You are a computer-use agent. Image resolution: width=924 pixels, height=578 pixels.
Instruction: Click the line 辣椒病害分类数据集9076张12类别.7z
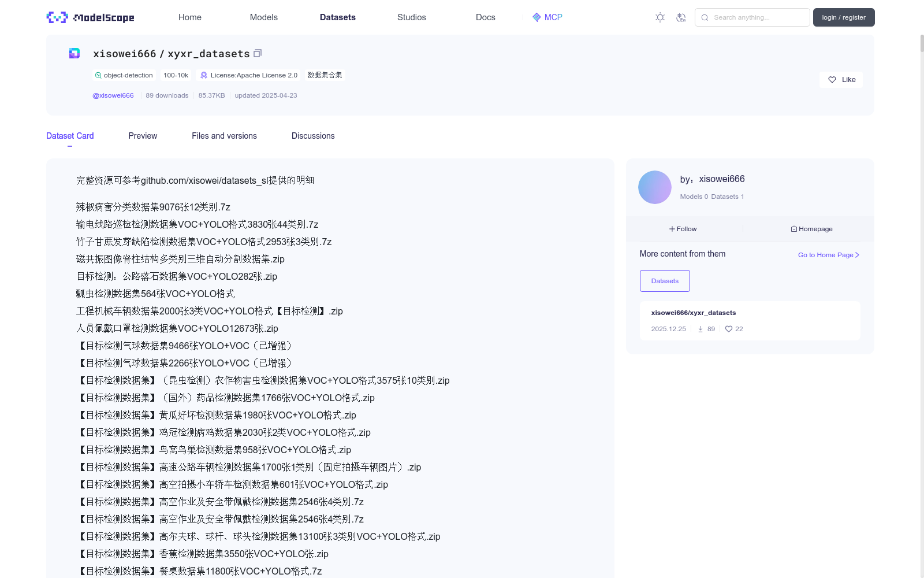pyautogui.click(x=153, y=207)
